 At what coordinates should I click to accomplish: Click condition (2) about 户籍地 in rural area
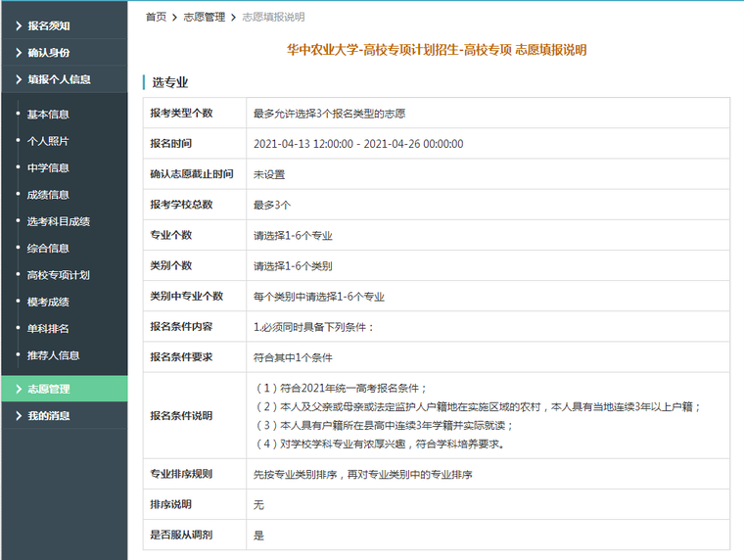pyautogui.click(x=479, y=406)
